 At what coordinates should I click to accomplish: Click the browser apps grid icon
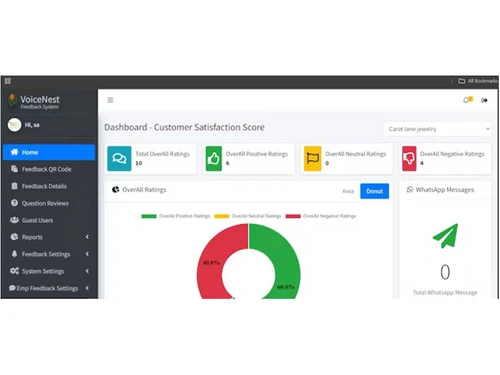click(x=8, y=81)
